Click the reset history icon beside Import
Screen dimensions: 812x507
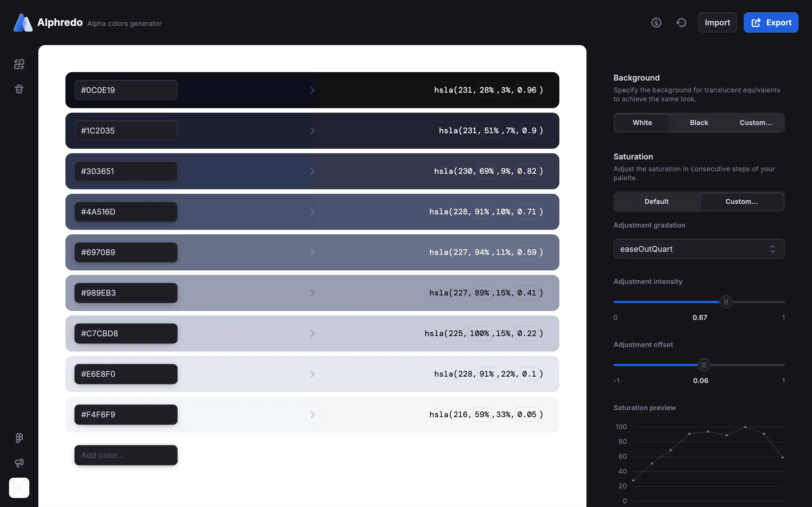point(681,23)
